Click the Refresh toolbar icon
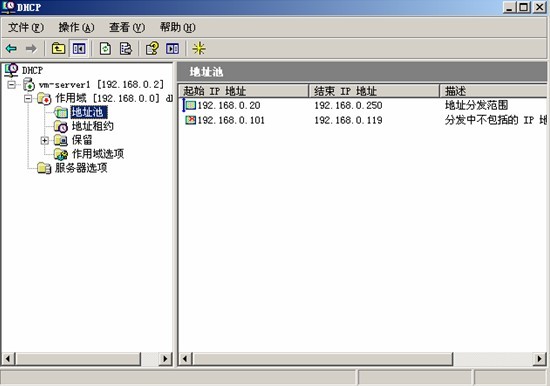The height and width of the screenshot is (386, 550). pyautogui.click(x=105, y=48)
